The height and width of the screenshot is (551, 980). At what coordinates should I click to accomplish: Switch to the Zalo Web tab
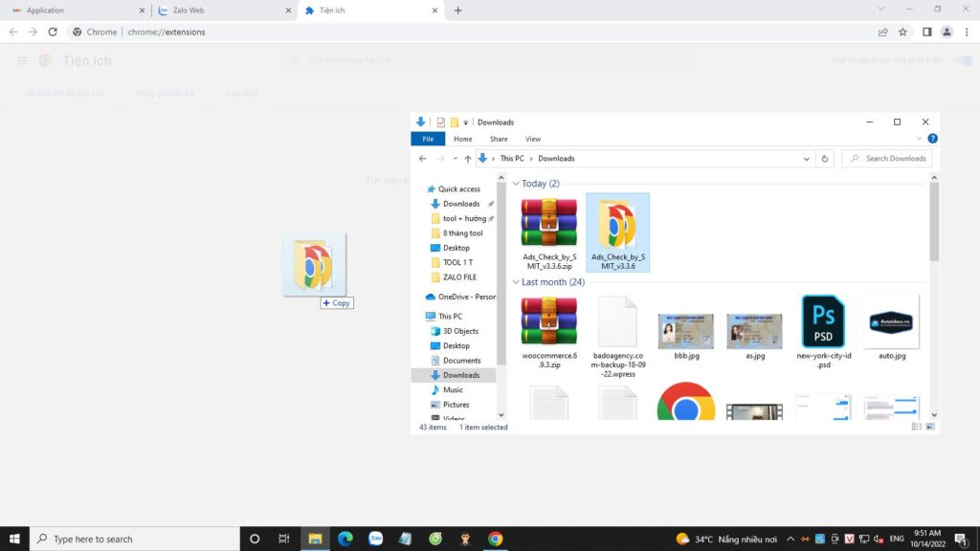click(x=222, y=11)
